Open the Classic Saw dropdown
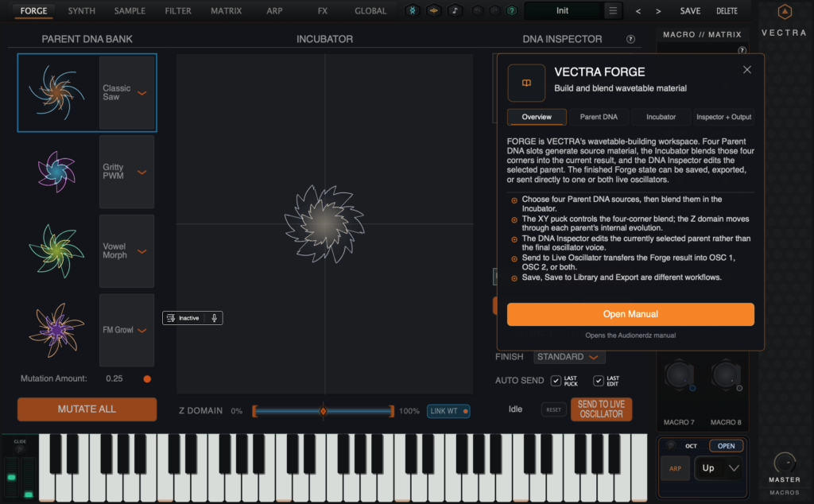The height and width of the screenshot is (504, 814). click(126, 93)
